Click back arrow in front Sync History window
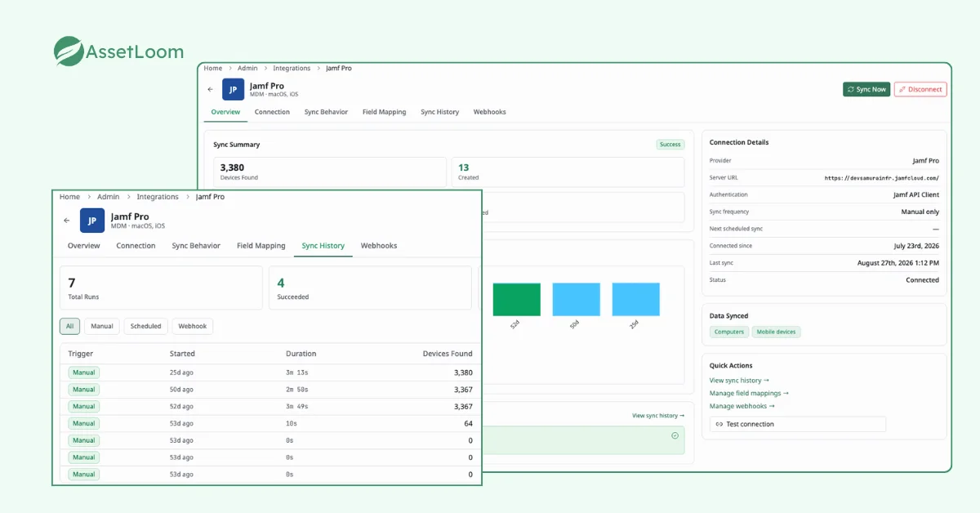The width and height of the screenshot is (980, 513). 67,221
